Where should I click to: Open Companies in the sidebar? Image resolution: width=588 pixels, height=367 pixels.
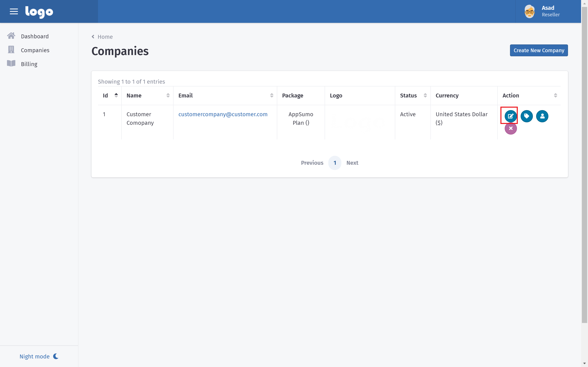point(35,50)
